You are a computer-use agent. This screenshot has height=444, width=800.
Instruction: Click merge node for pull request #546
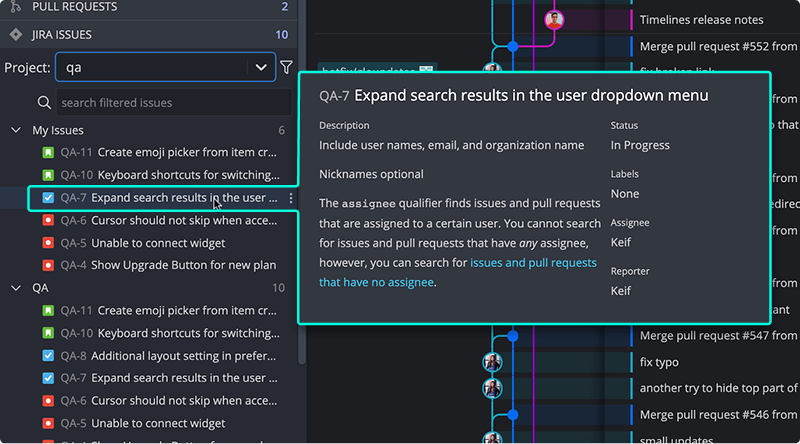coord(513,414)
